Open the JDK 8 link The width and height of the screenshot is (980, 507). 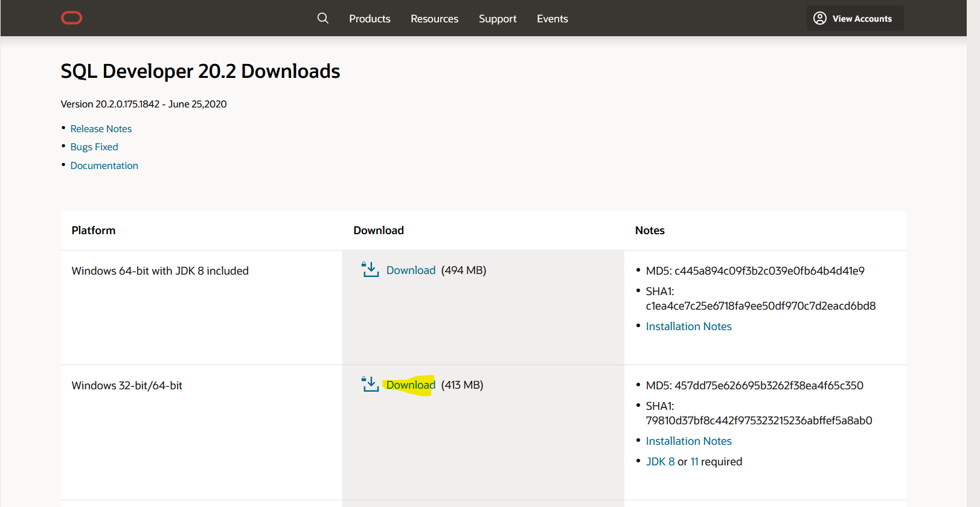click(x=660, y=462)
